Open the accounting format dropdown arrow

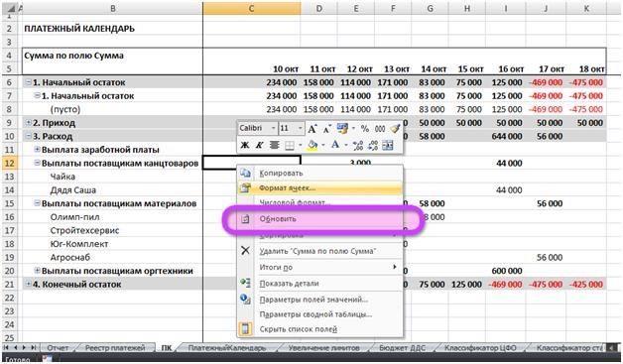(353, 128)
